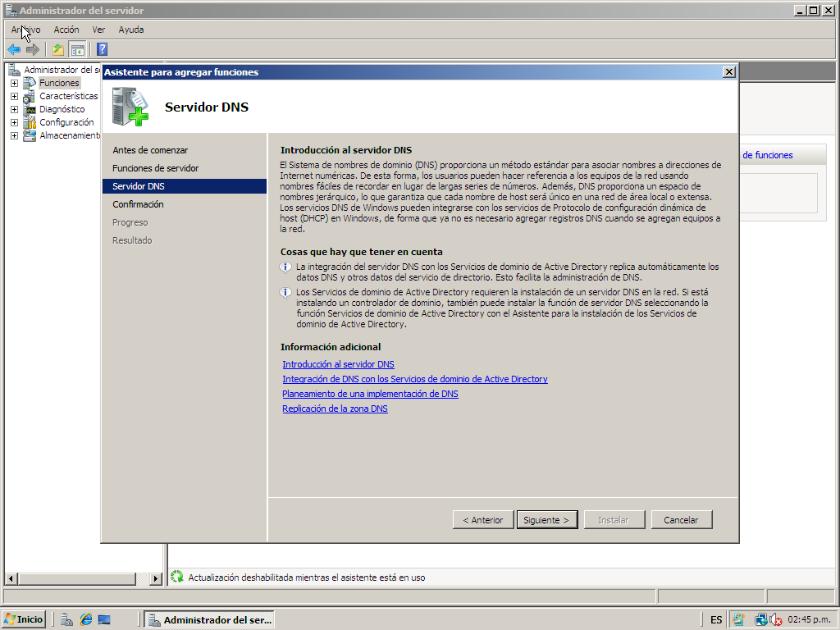Click the Funciones tree label
This screenshot has height=630, width=840.
[x=59, y=83]
